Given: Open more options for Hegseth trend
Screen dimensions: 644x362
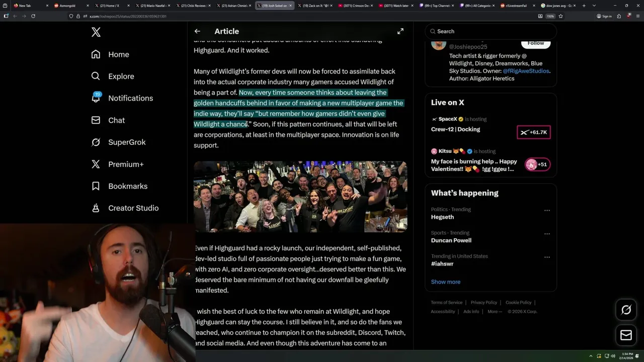Looking at the screenshot, I should click(547, 211).
